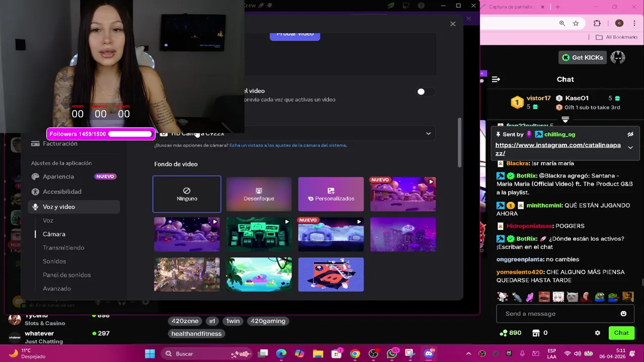Screen dimensions: 644x362
Task: Hide the pinned message with eye-slash icon
Action: [630, 134]
